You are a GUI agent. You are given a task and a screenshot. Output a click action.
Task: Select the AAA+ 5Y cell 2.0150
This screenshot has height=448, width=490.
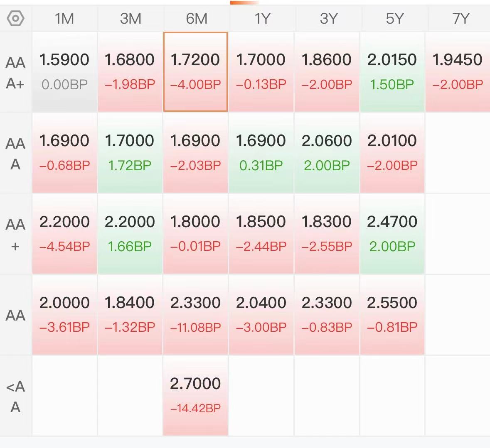[392, 71]
